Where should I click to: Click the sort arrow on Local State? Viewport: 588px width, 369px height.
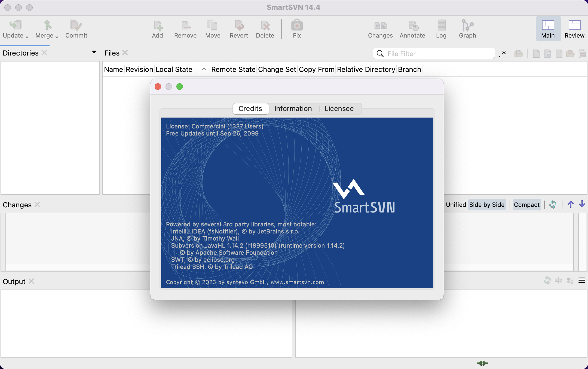(x=204, y=69)
